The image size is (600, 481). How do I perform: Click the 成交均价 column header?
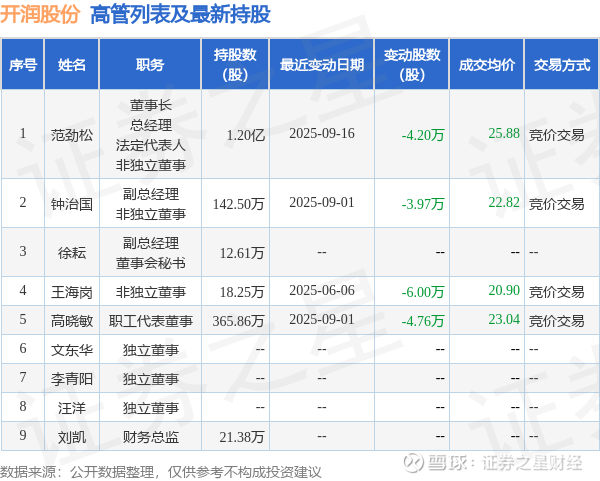(487, 65)
